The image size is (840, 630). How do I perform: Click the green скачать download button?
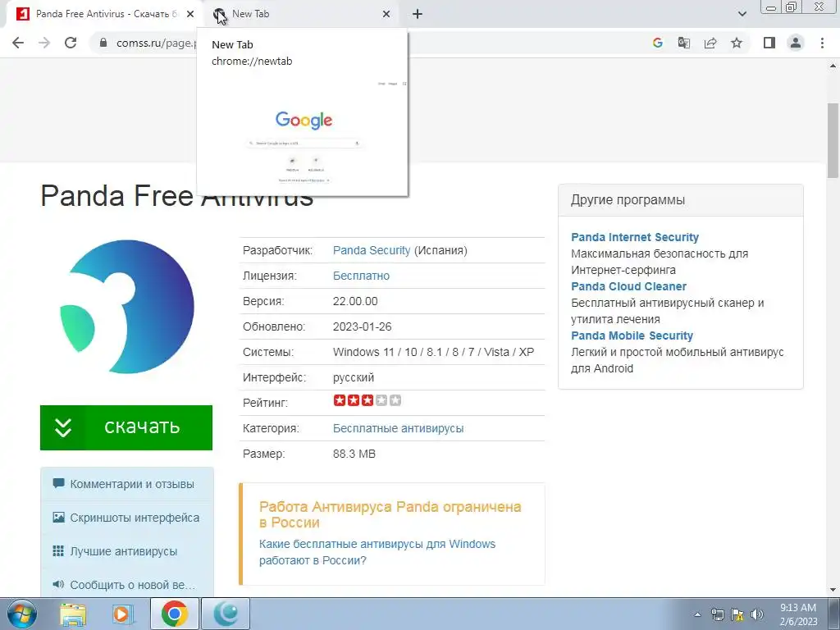[126, 427]
